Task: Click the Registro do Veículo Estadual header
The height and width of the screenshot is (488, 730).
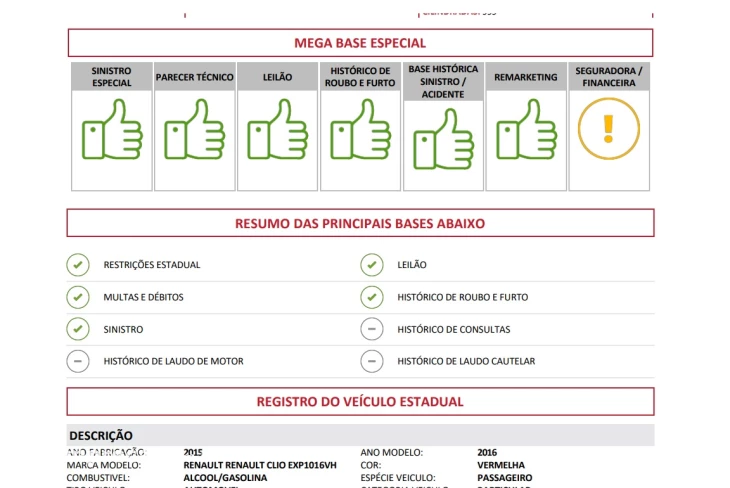Action: pyautogui.click(x=360, y=401)
